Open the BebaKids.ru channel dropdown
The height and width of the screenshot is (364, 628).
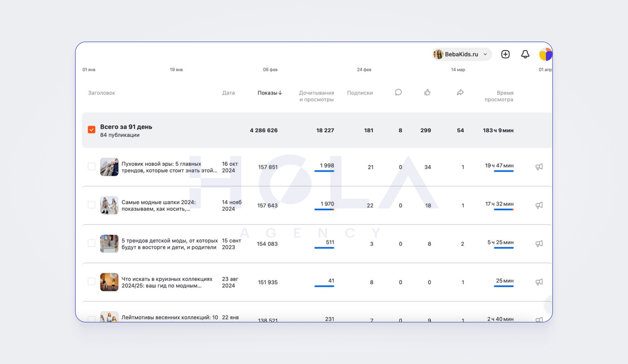(462, 54)
